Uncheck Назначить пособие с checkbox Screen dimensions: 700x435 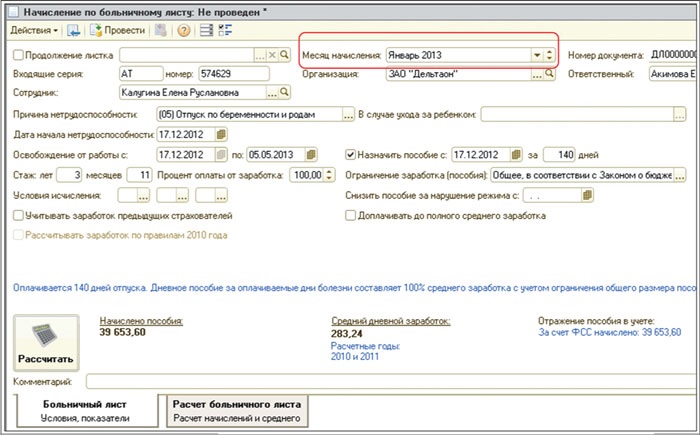coord(351,155)
